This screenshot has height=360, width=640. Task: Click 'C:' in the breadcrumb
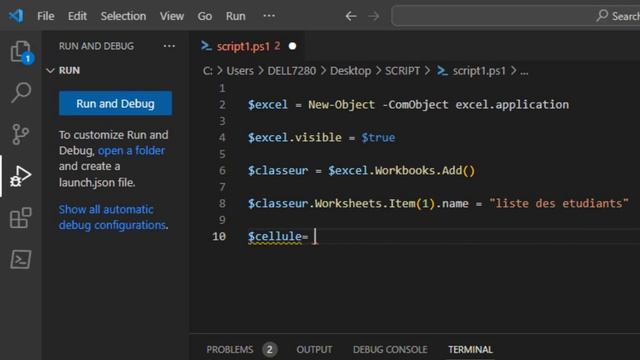[208, 71]
